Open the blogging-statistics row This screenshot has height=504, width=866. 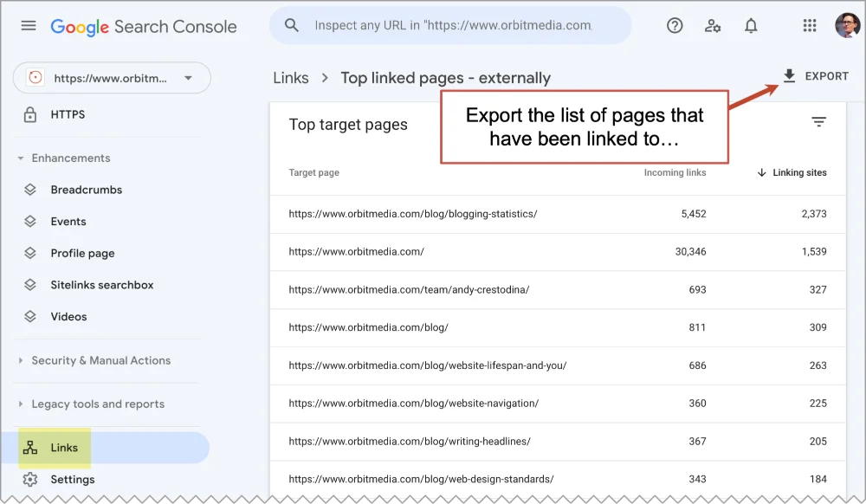tap(558, 214)
